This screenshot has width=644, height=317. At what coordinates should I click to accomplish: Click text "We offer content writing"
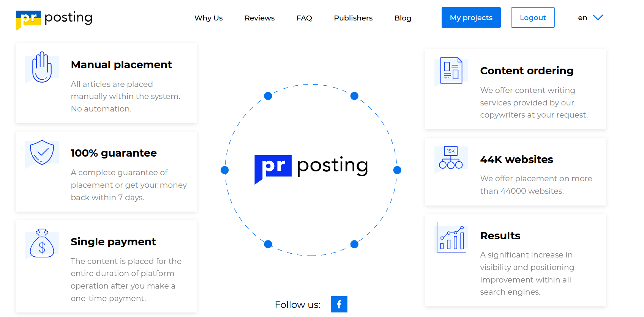pyautogui.click(x=527, y=90)
